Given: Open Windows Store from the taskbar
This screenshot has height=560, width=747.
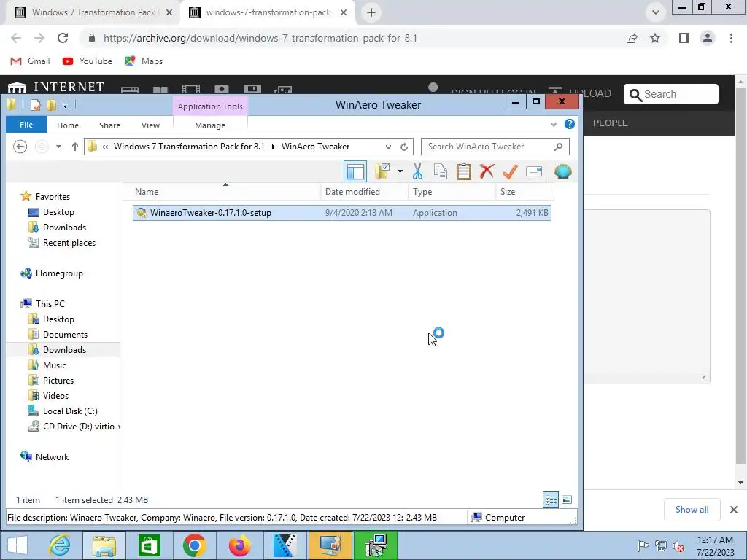Looking at the screenshot, I should click(149, 545).
